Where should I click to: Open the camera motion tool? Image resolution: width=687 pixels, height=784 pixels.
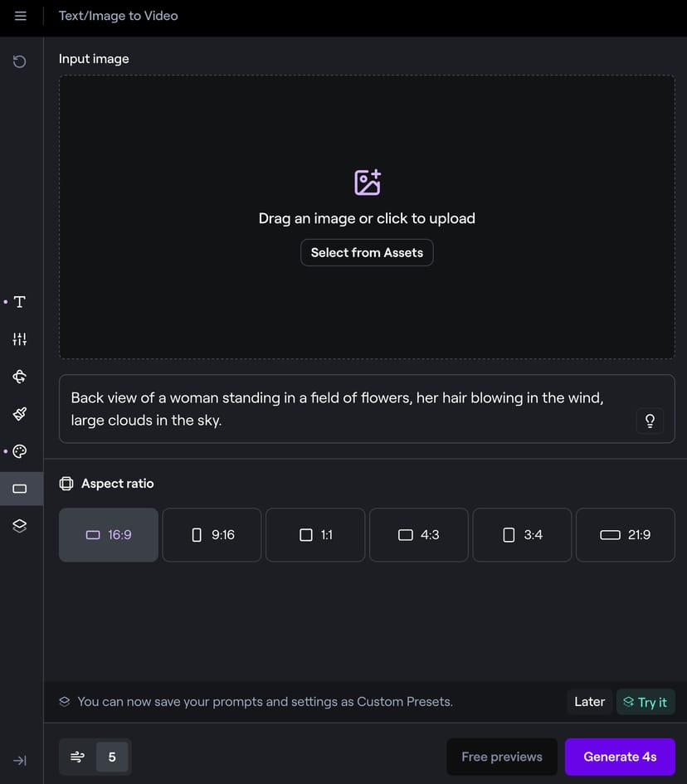point(20,377)
